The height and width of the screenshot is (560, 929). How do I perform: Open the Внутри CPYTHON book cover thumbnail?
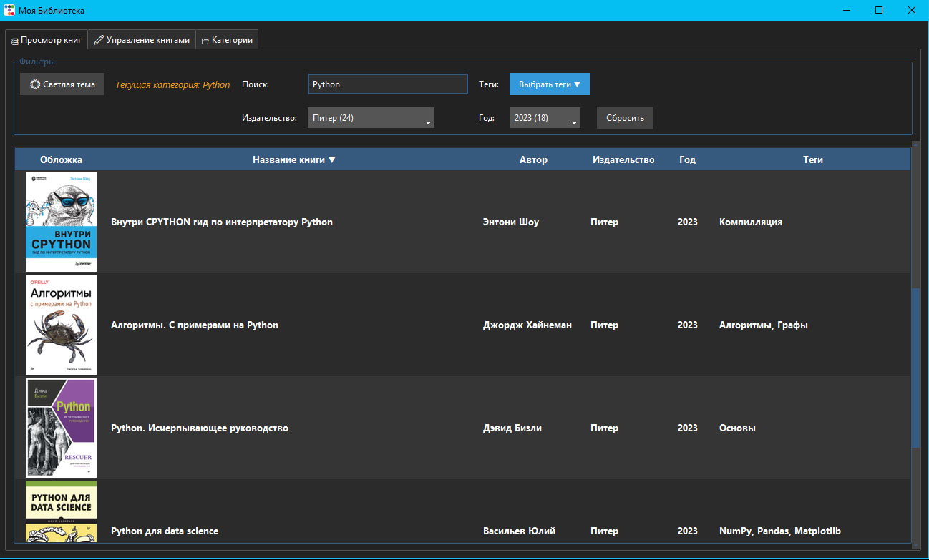[62, 222]
